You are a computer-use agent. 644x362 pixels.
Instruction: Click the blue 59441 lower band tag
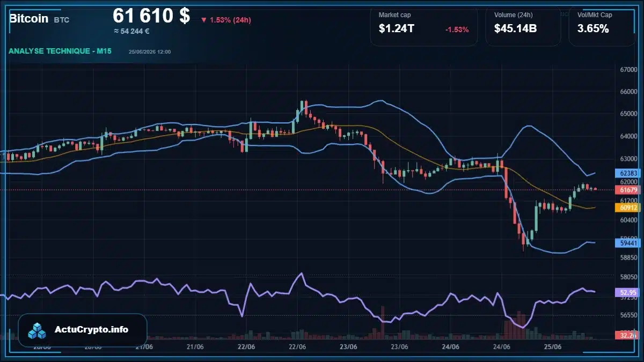point(628,243)
